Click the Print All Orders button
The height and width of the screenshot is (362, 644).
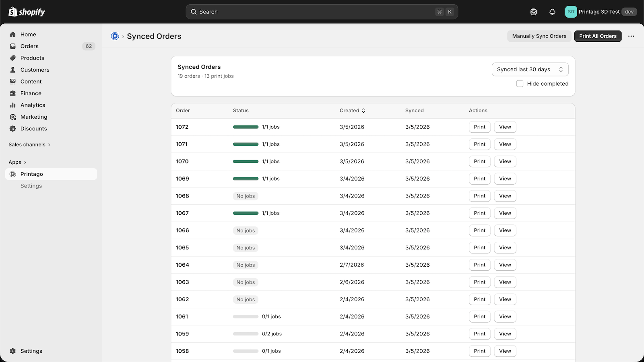point(598,36)
